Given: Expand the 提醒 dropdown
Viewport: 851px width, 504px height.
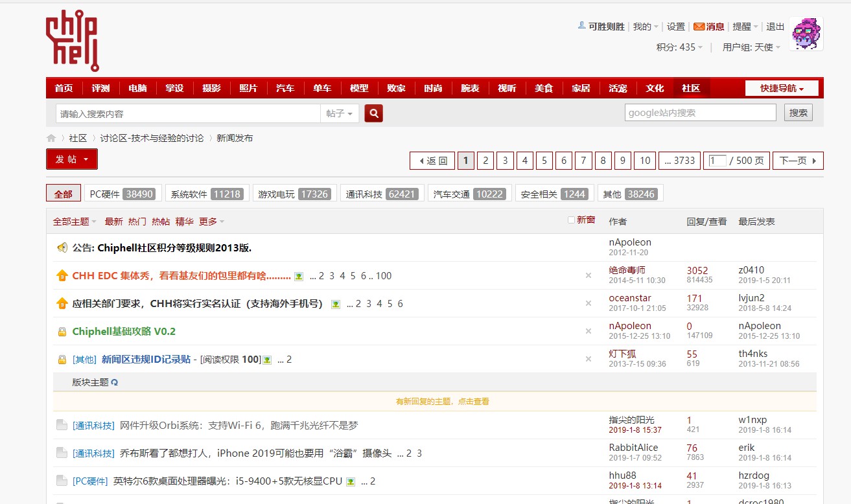Looking at the screenshot, I should click(x=745, y=27).
